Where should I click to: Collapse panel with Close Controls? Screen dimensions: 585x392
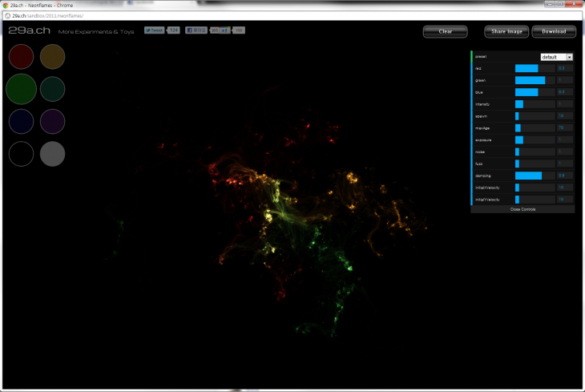coord(522,209)
